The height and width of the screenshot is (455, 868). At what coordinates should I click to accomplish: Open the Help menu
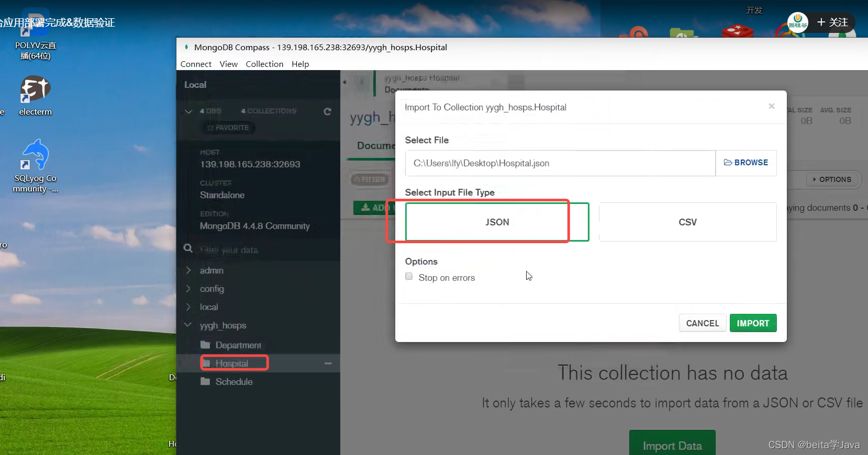[x=301, y=64]
